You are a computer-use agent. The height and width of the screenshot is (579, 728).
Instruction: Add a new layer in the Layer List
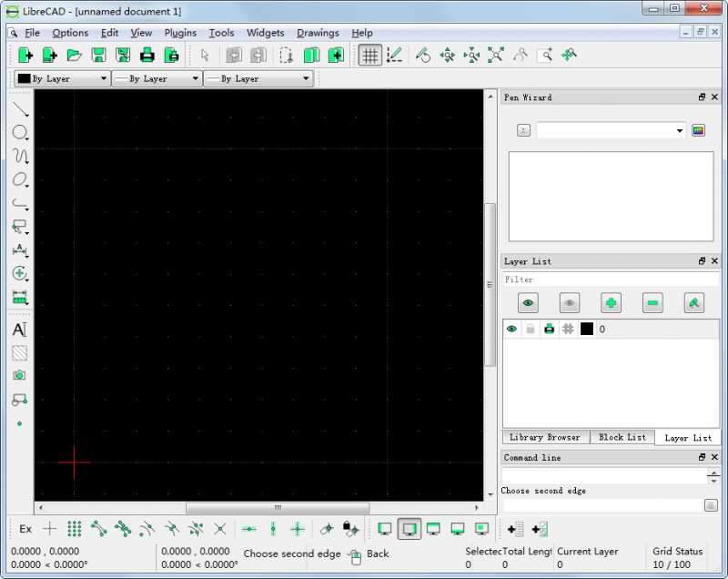[610, 302]
